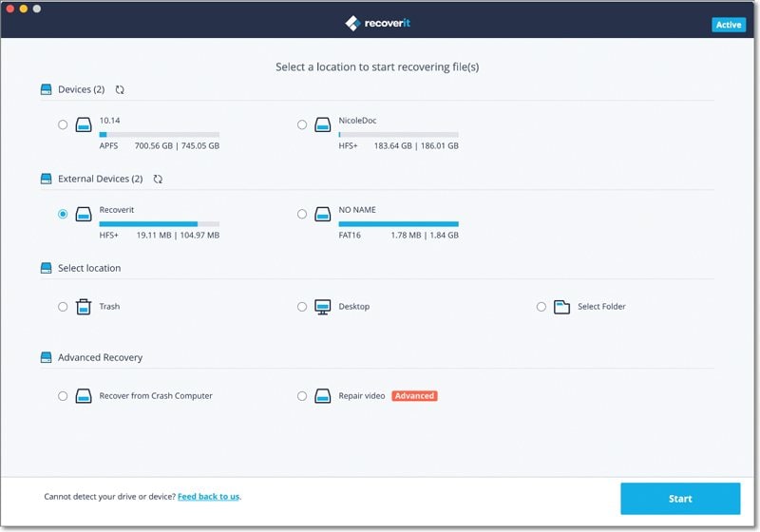Select the NicoleDoc radio button
760x532 pixels.
[302, 124]
